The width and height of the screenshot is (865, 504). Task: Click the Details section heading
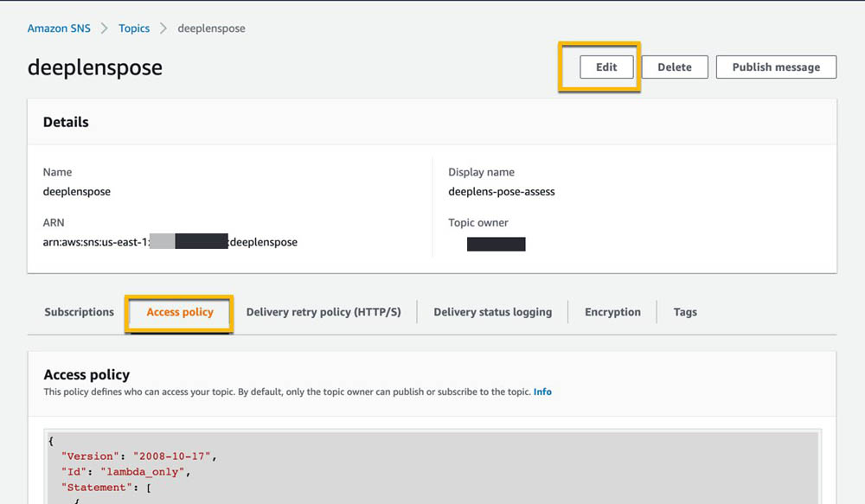pyautogui.click(x=66, y=122)
